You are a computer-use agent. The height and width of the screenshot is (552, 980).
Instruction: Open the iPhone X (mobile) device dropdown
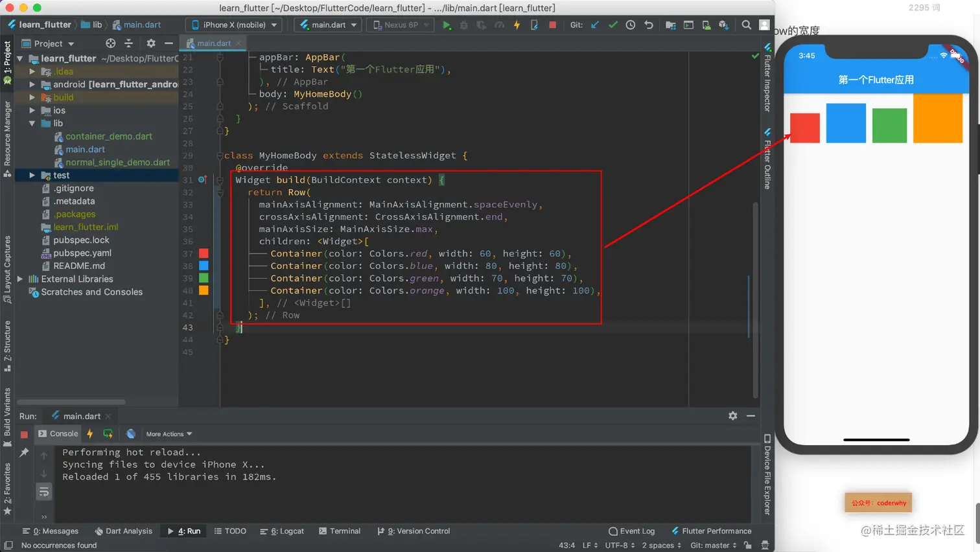point(235,25)
